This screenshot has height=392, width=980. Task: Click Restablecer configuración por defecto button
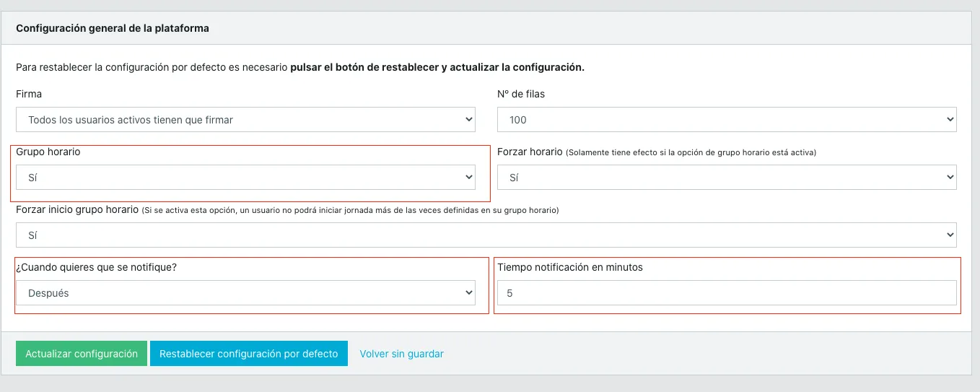pyautogui.click(x=248, y=354)
